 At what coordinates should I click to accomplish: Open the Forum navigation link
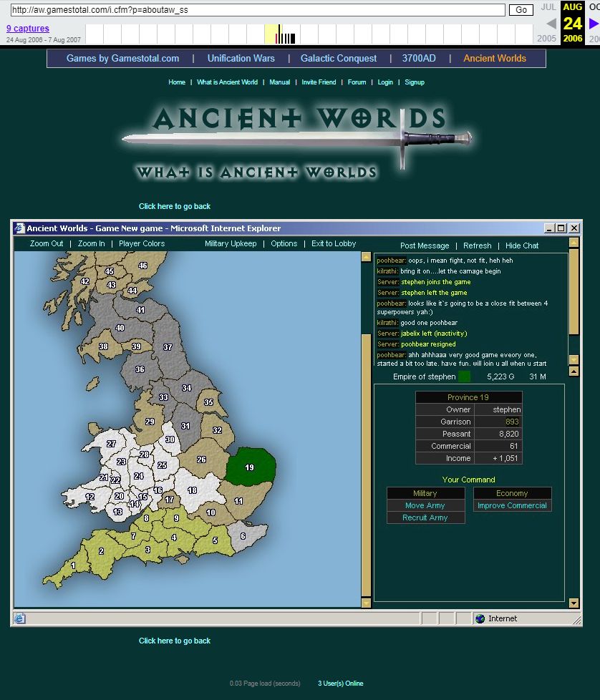pos(357,82)
